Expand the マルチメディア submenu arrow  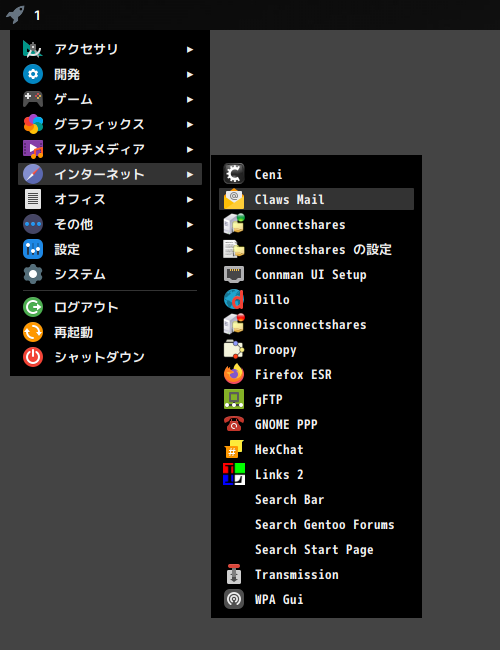click(190, 150)
